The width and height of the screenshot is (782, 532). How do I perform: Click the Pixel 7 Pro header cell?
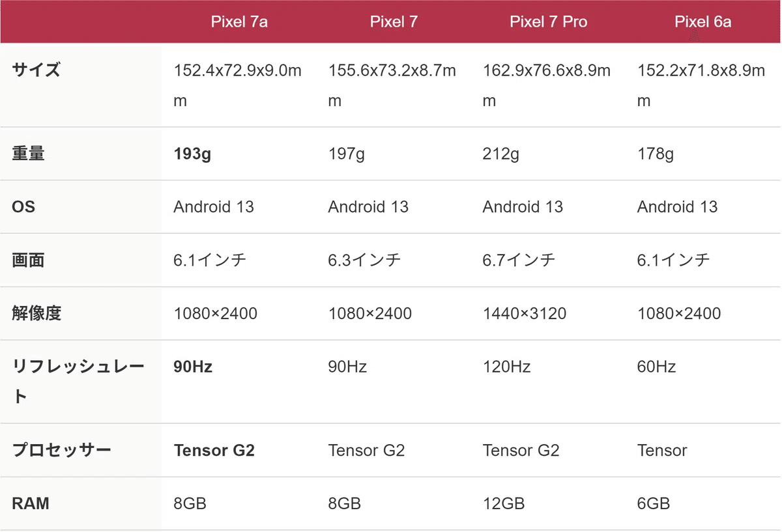(x=548, y=21)
